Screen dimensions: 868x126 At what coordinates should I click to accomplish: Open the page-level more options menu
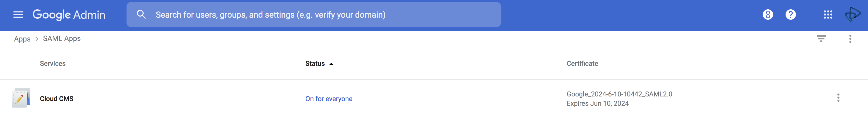tap(850, 39)
